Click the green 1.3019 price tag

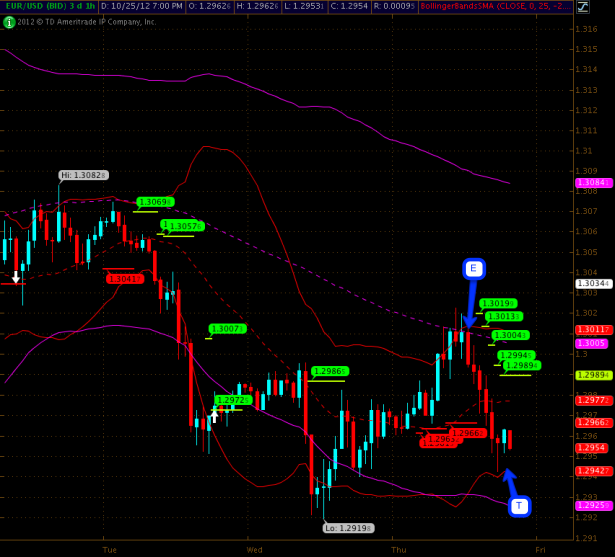click(x=497, y=303)
